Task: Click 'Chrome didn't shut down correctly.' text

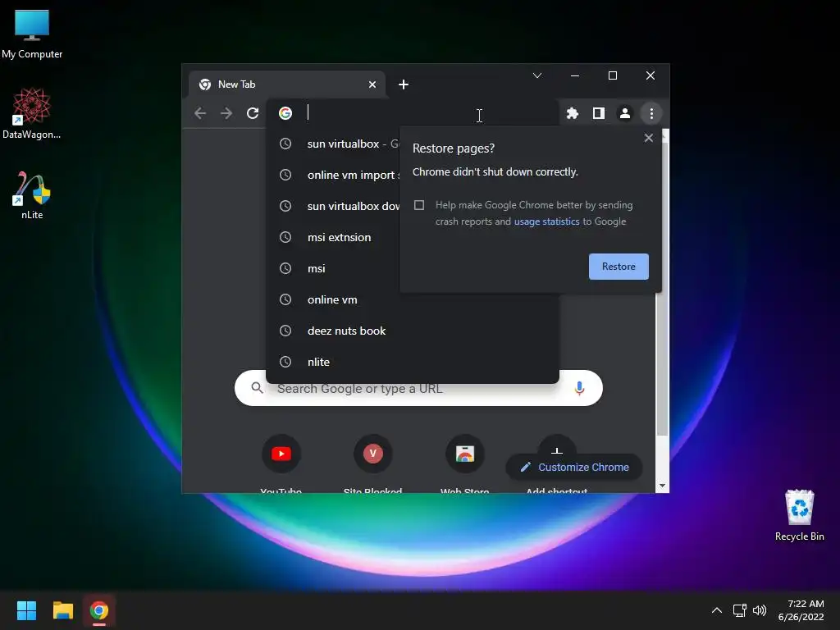Action: 495,172
